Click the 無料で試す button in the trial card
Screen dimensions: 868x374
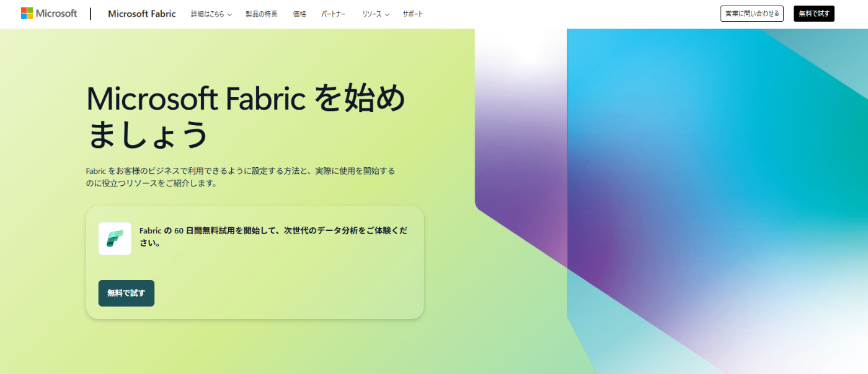(x=126, y=293)
